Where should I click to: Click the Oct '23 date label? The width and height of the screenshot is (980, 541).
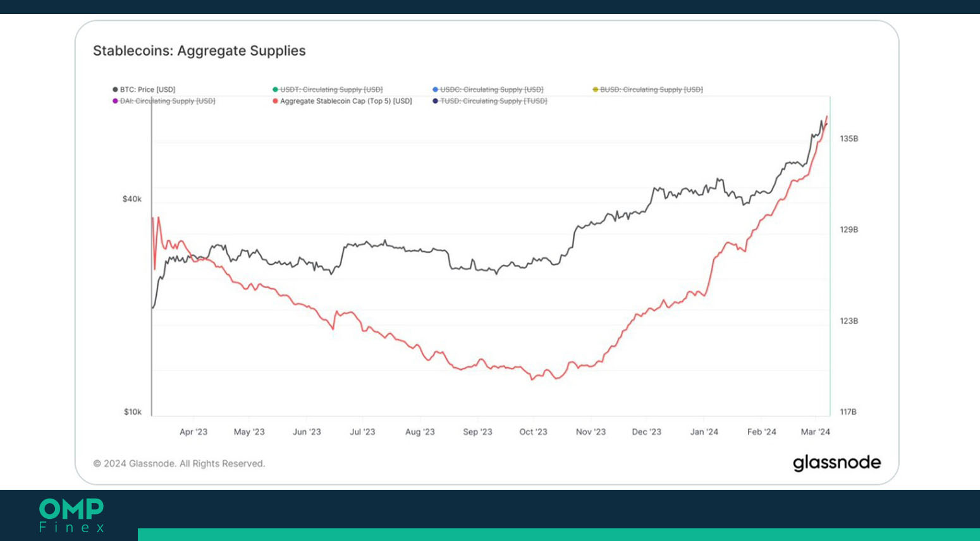tap(533, 432)
